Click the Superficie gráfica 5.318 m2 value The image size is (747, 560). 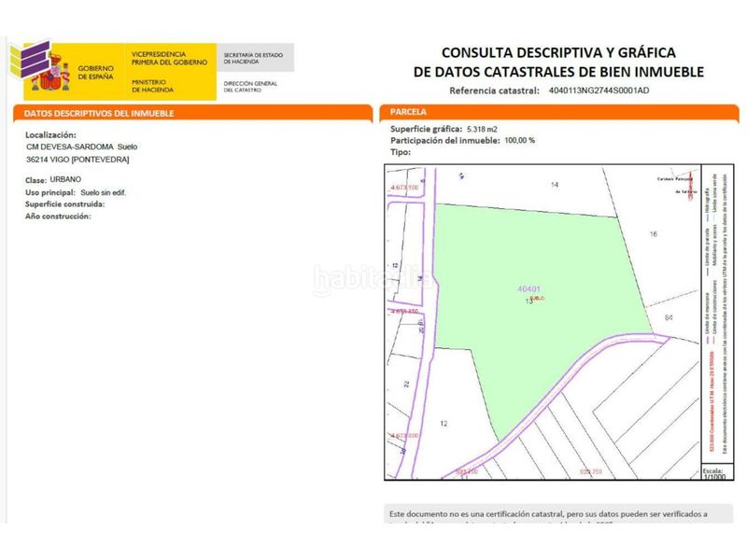482,129
